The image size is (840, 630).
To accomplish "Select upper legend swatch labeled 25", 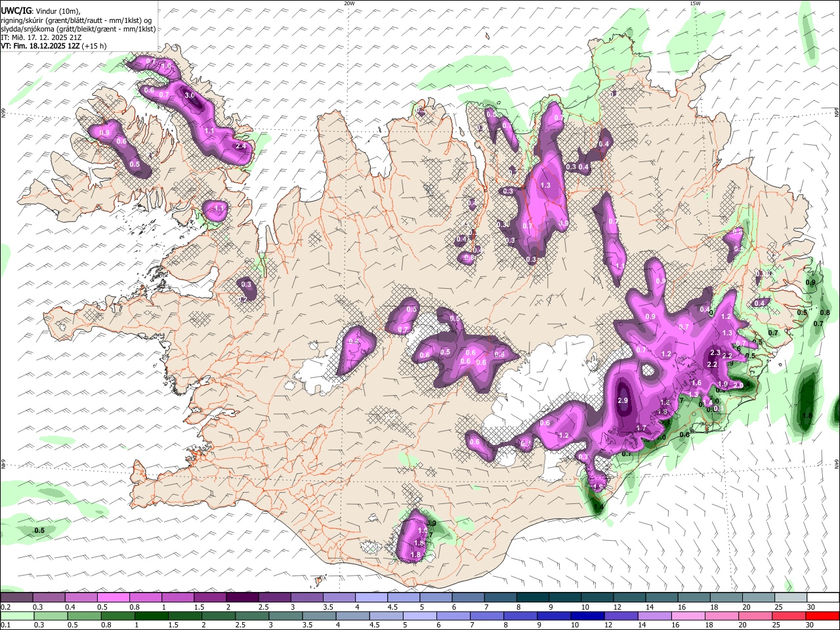I will pos(791,597).
